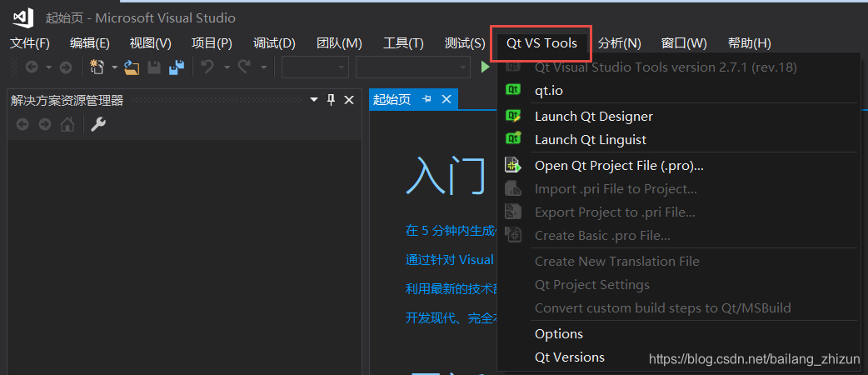Open the solution platforms combo box
The height and width of the screenshot is (375, 868).
click(x=413, y=67)
